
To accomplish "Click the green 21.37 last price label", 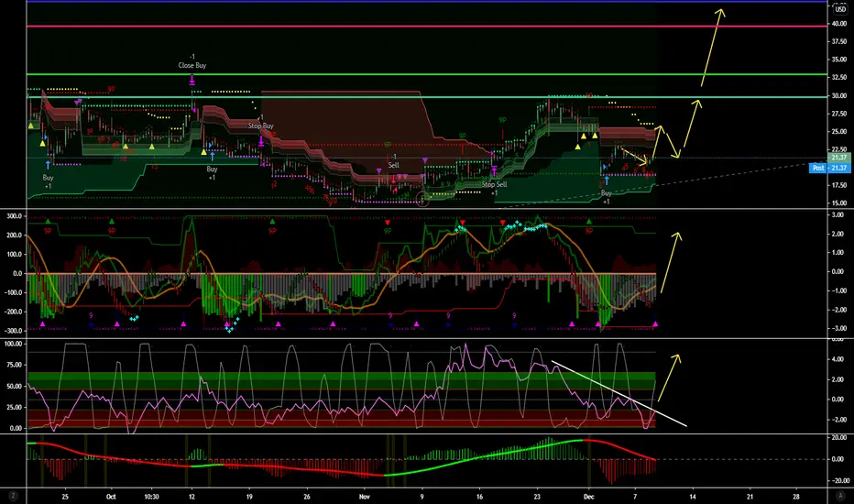I will (838, 158).
